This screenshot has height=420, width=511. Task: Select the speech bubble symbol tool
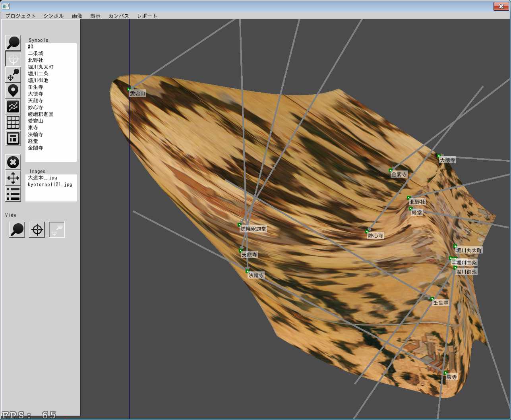pyautogui.click(x=13, y=43)
